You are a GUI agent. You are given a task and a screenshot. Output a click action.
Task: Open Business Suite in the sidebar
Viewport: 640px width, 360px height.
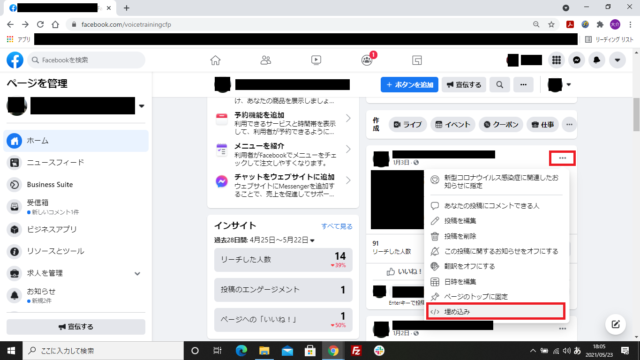[76, 184]
